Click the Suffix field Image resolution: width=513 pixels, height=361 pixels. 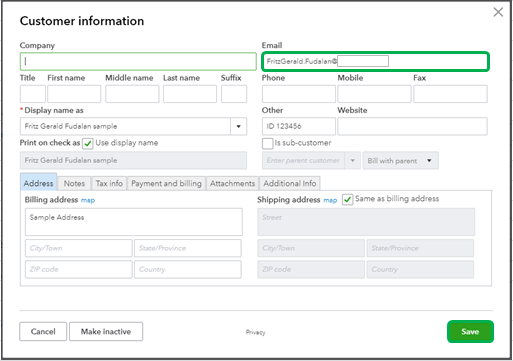[234, 94]
